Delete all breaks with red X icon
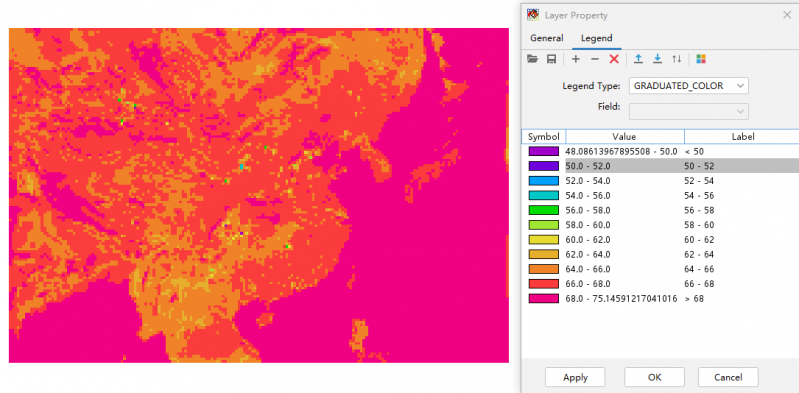Screen dimensions: 799x393 614,59
